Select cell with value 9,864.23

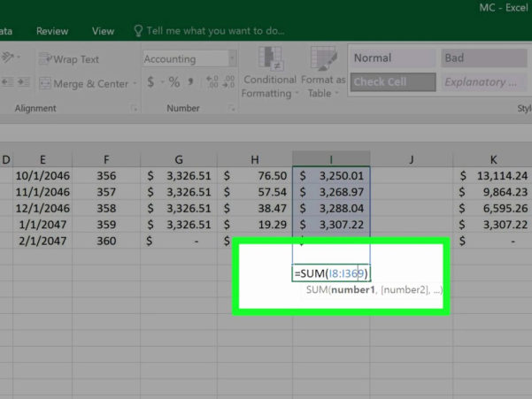pyautogui.click(x=493, y=192)
